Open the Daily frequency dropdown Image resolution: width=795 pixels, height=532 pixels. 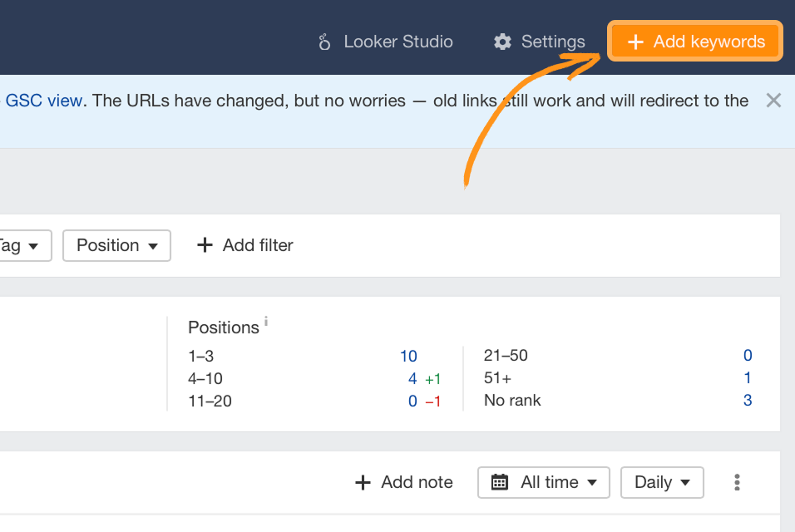662,482
